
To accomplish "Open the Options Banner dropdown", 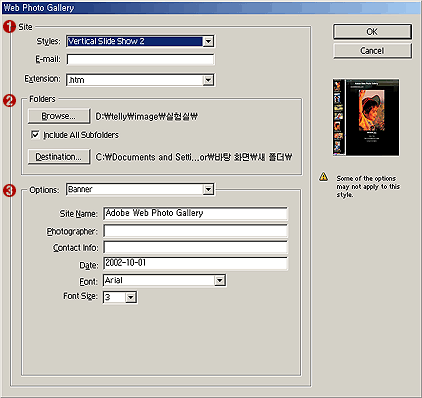I will (208, 190).
